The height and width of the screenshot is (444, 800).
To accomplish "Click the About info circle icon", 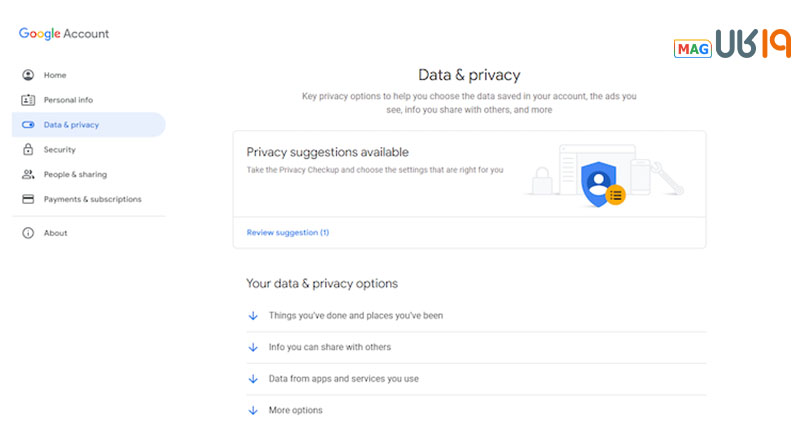I will 28,233.
